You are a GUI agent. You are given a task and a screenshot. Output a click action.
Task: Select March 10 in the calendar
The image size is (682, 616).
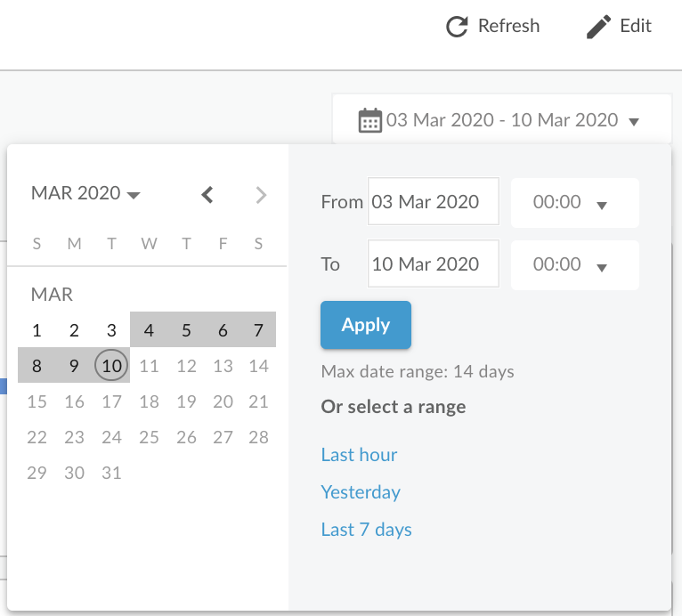point(111,366)
